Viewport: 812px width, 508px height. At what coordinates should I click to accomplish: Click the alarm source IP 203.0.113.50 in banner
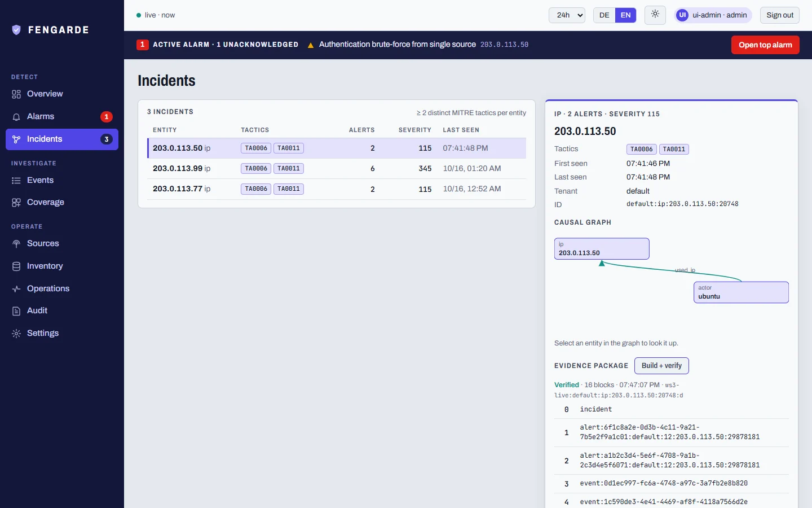(x=504, y=45)
